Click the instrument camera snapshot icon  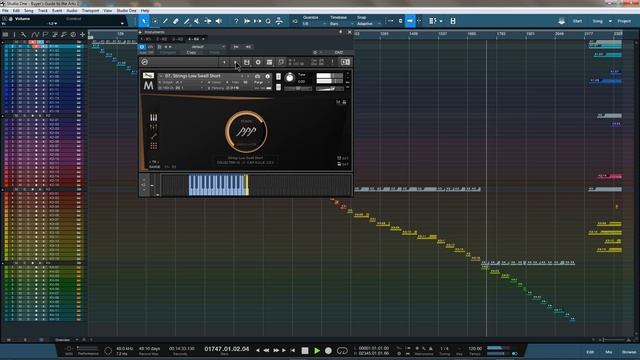[x=257, y=76]
